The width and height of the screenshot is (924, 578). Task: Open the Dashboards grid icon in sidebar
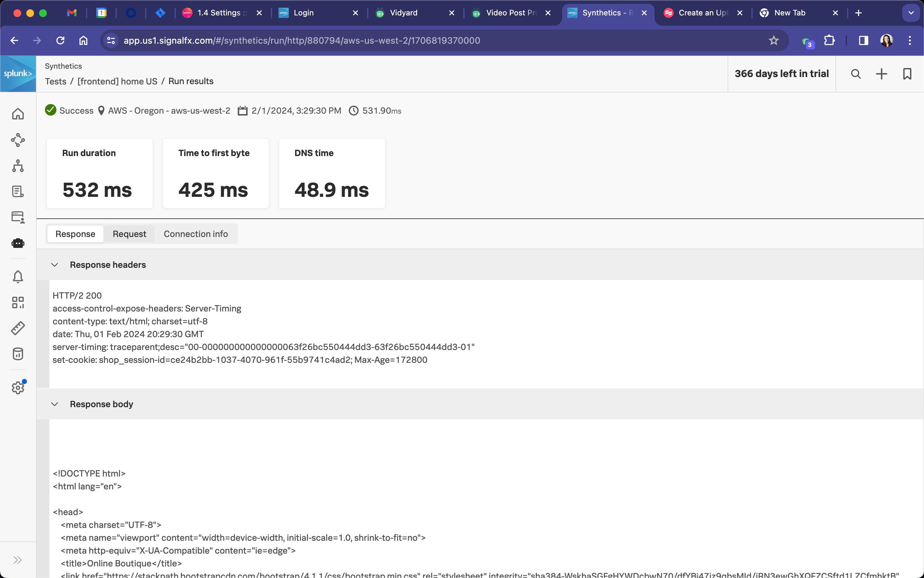[18, 302]
